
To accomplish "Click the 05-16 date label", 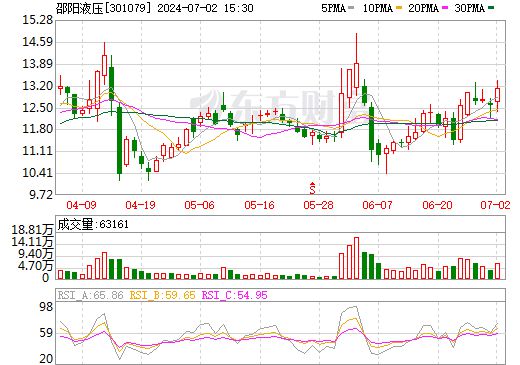I will [259, 205].
